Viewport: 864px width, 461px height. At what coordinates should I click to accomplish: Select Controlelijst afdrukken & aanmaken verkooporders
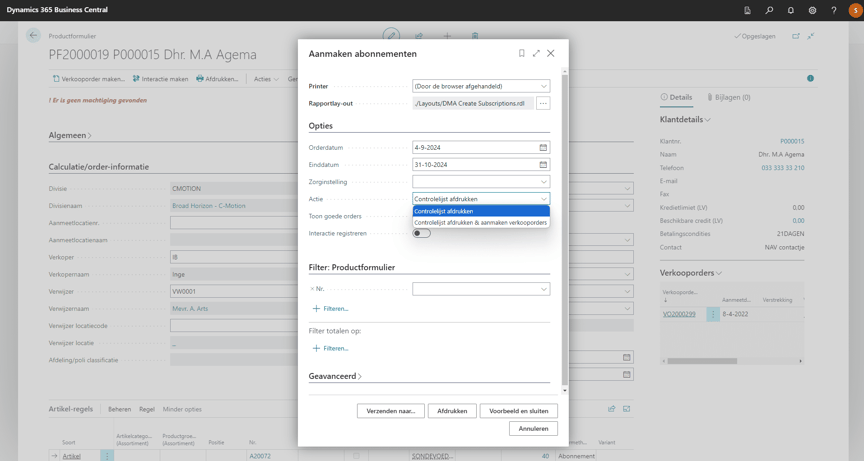[481, 223]
